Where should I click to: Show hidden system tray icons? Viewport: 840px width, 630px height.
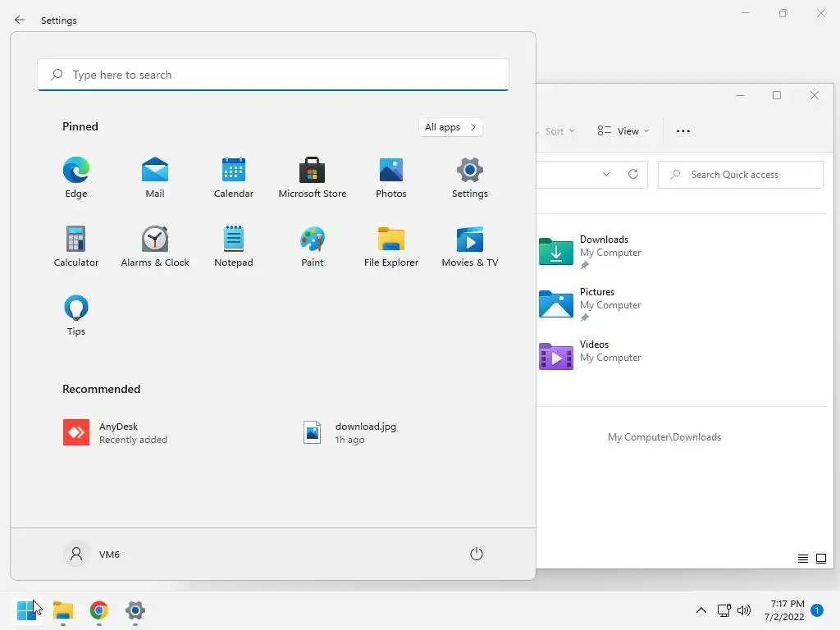(701, 610)
